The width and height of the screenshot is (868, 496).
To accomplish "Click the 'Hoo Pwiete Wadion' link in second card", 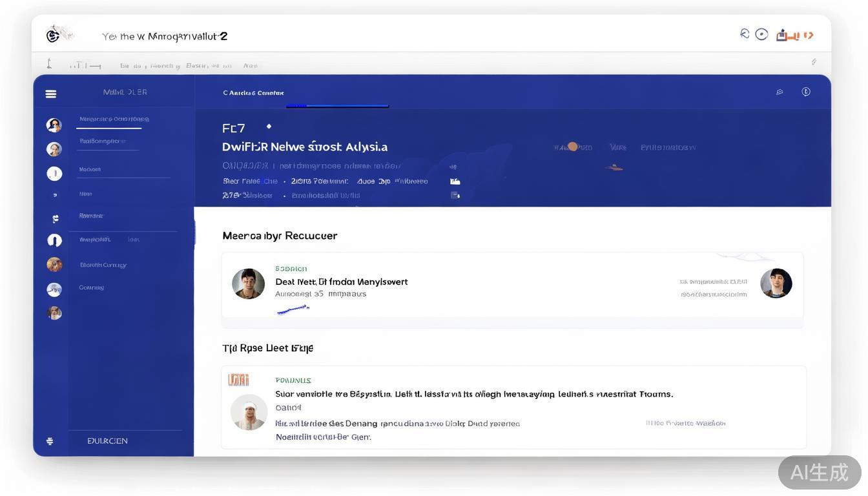I will click(685, 423).
